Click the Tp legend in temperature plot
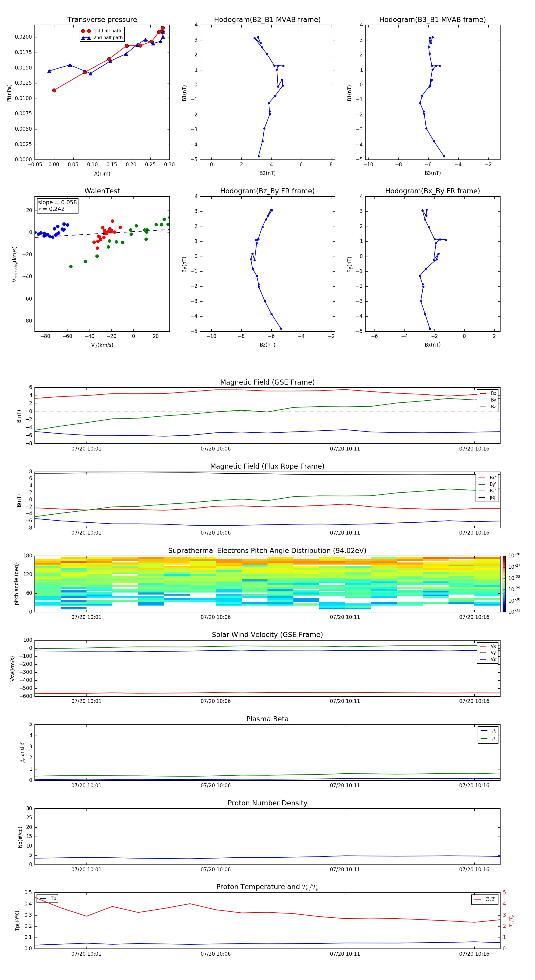The image size is (535, 980). 48,899
